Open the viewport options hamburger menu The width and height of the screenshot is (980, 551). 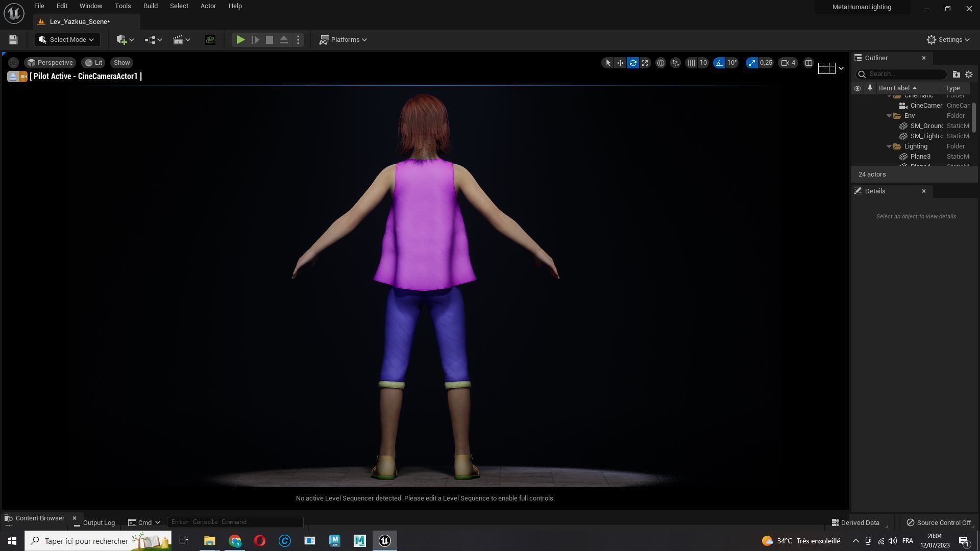point(13,63)
